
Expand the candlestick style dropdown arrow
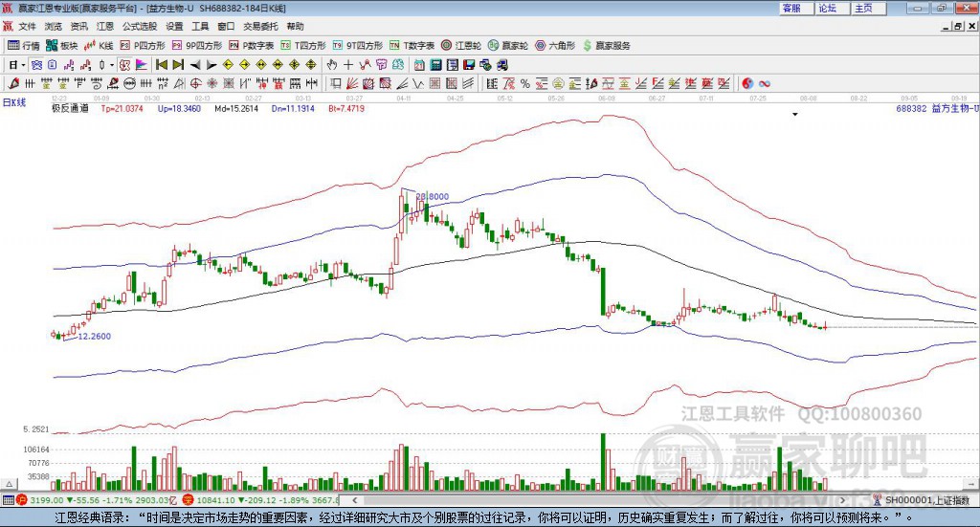point(112,65)
